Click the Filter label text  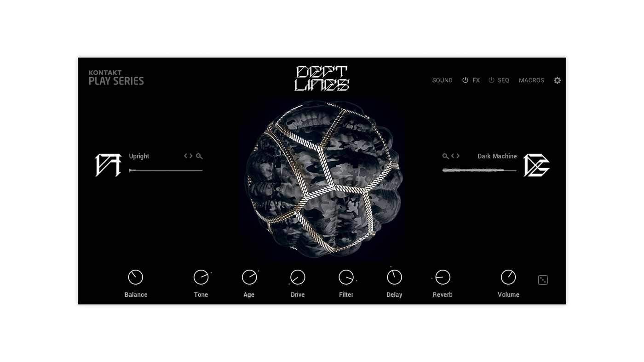(346, 295)
